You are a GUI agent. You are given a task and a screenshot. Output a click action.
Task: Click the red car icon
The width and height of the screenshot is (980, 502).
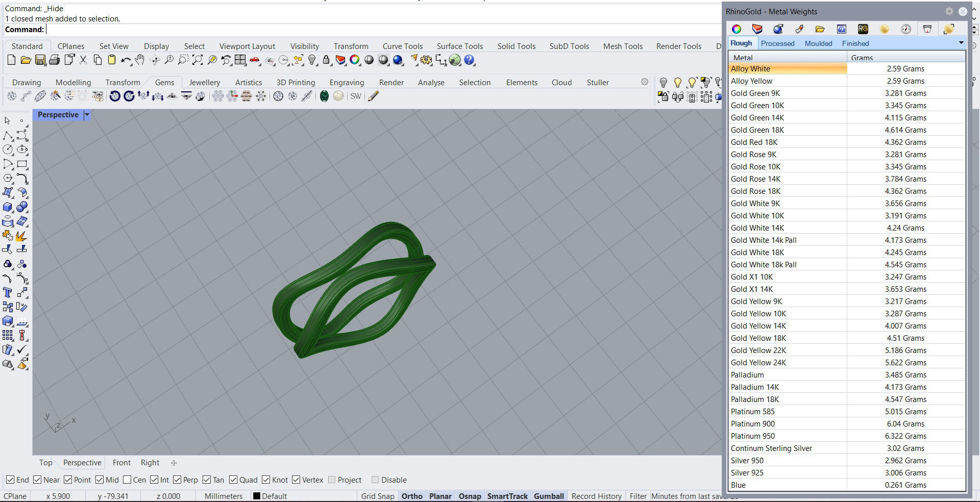(x=254, y=60)
